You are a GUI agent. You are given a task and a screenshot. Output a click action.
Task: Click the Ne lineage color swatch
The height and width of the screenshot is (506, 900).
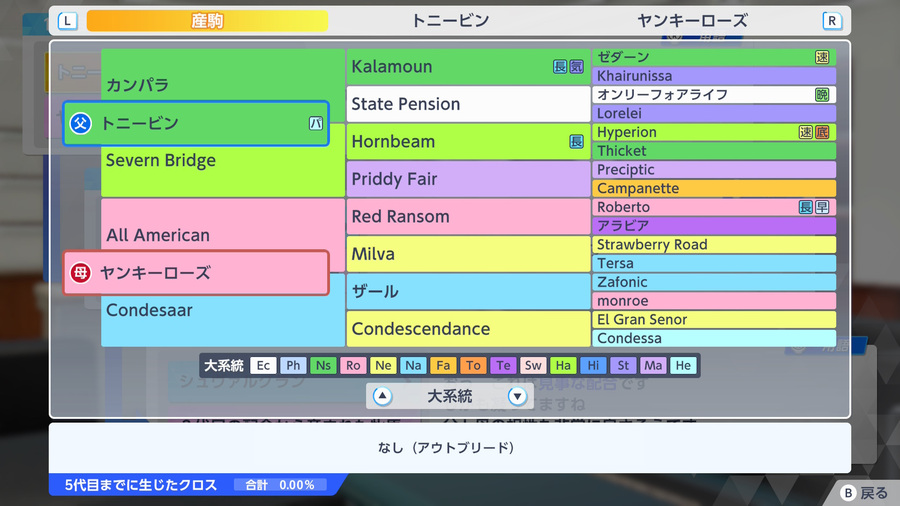click(x=383, y=365)
